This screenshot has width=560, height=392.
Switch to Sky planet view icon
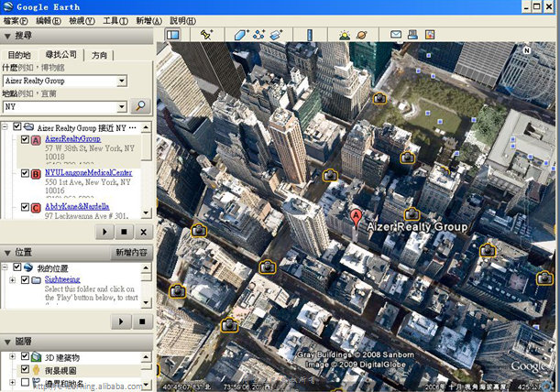(362, 35)
